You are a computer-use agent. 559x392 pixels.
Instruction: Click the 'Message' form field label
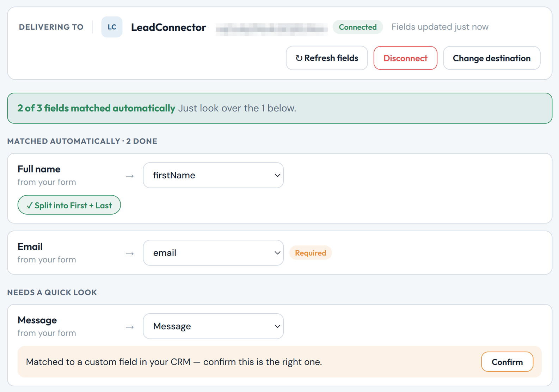click(37, 320)
